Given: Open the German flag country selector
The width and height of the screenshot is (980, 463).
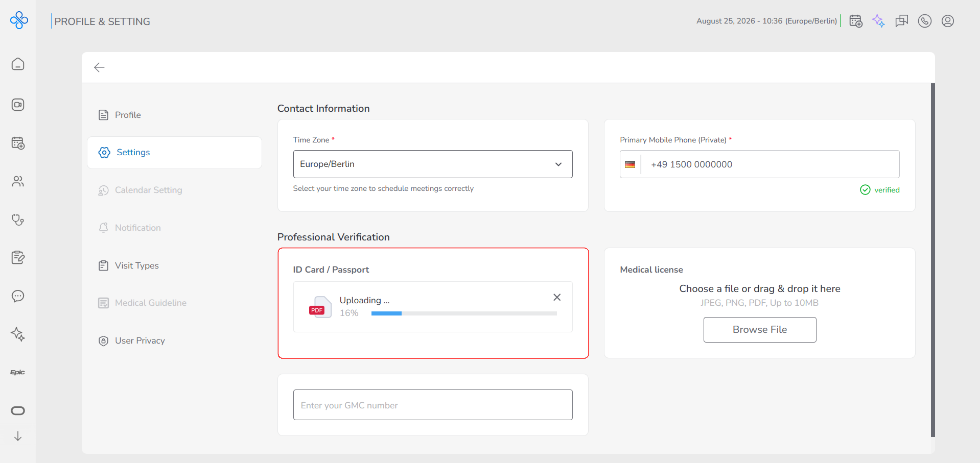Looking at the screenshot, I should point(630,164).
